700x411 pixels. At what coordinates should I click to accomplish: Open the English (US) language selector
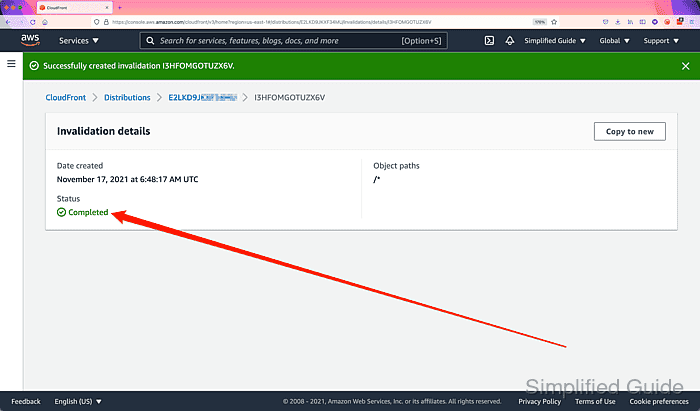[78, 401]
